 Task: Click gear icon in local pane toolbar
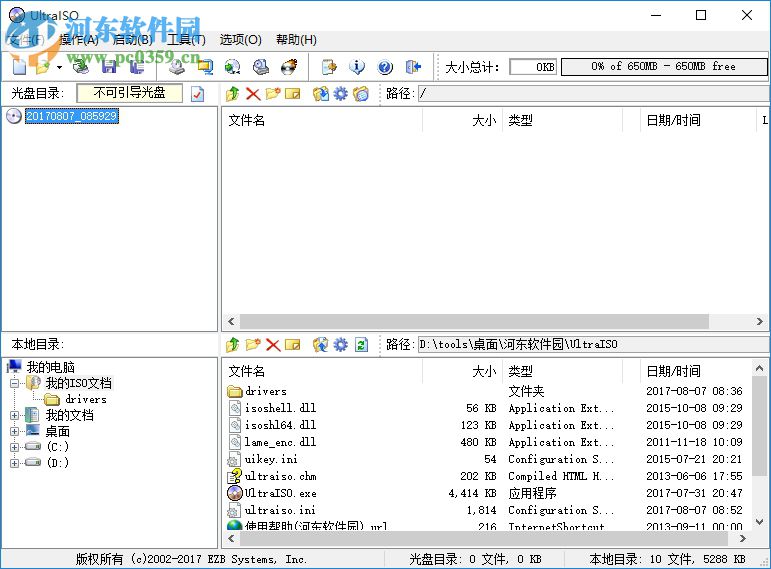pos(340,345)
